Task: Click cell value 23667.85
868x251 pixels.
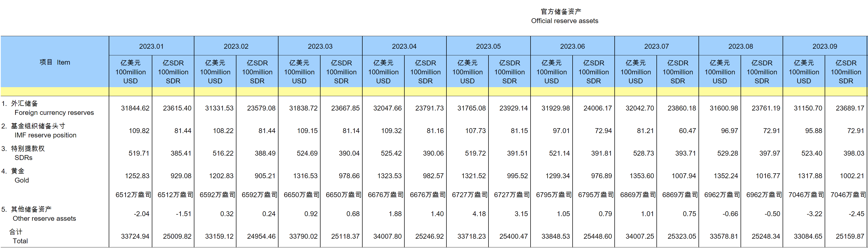Action: [x=345, y=108]
